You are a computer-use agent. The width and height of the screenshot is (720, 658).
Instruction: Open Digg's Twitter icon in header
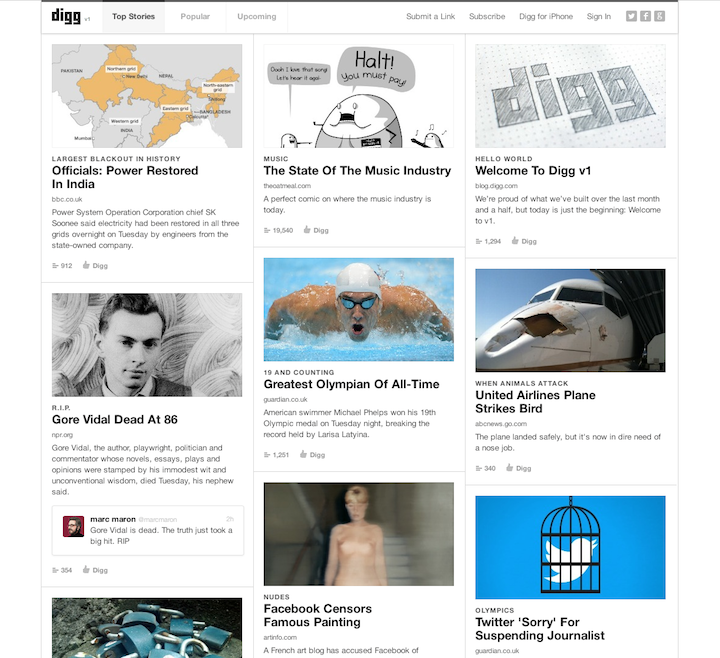pos(631,17)
